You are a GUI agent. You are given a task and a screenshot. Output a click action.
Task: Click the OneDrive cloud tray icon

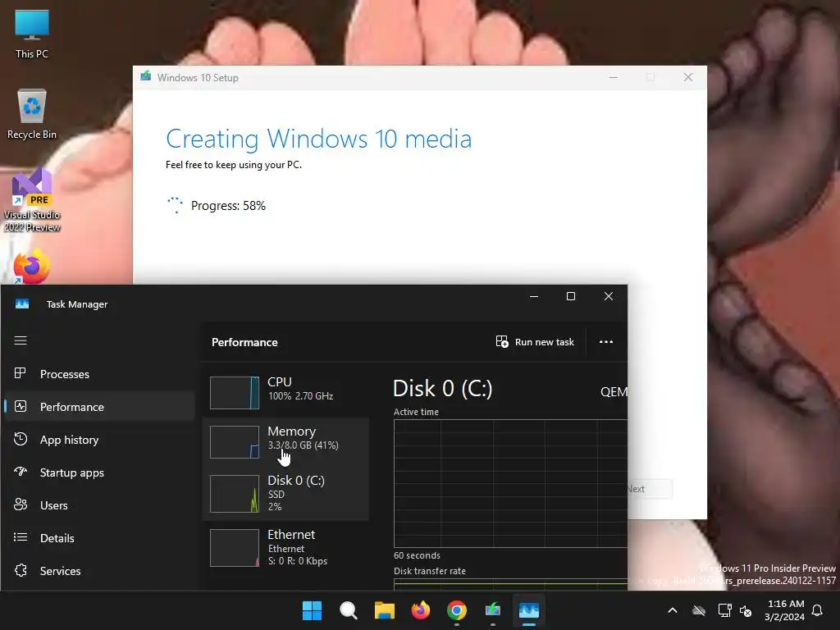click(699, 610)
